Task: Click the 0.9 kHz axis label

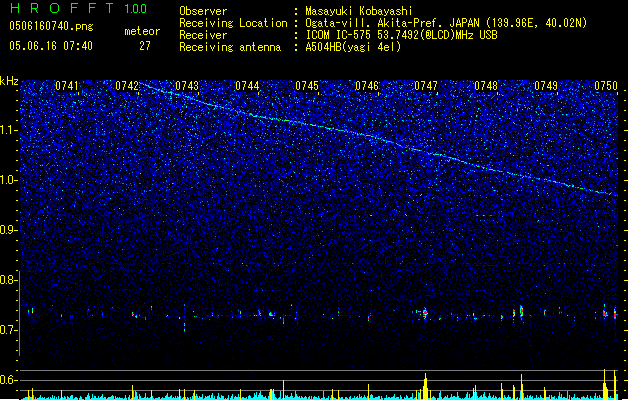Action: 8,230
